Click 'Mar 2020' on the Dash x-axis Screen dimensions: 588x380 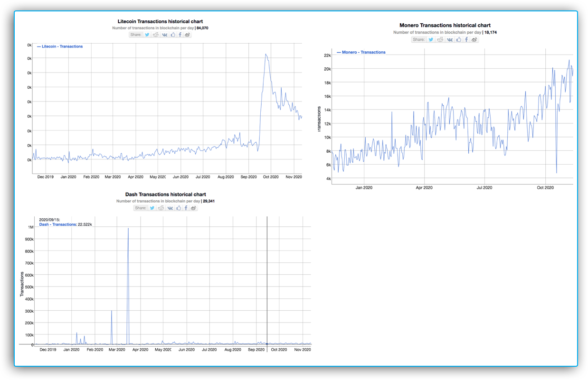coord(117,350)
